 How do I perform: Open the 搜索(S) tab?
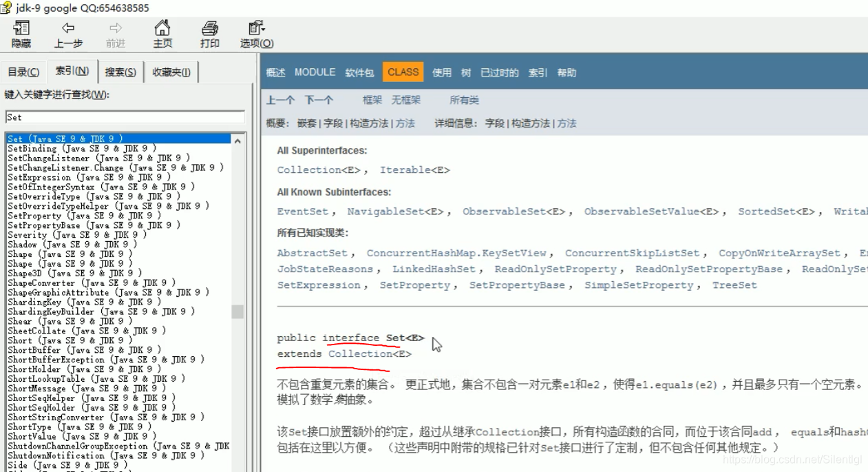coord(120,72)
